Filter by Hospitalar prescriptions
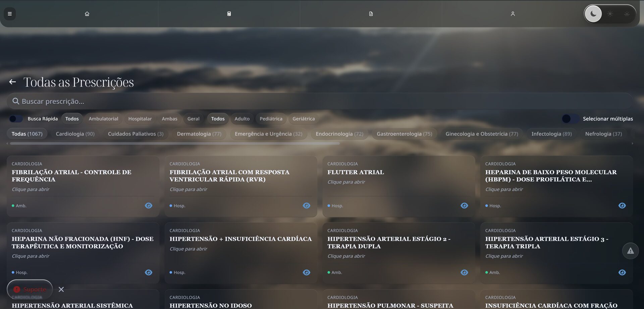 click(140, 119)
